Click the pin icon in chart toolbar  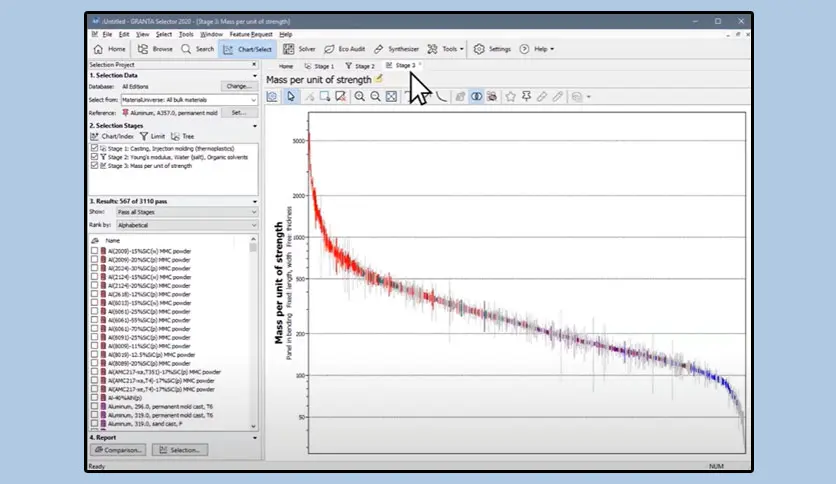(x=526, y=96)
